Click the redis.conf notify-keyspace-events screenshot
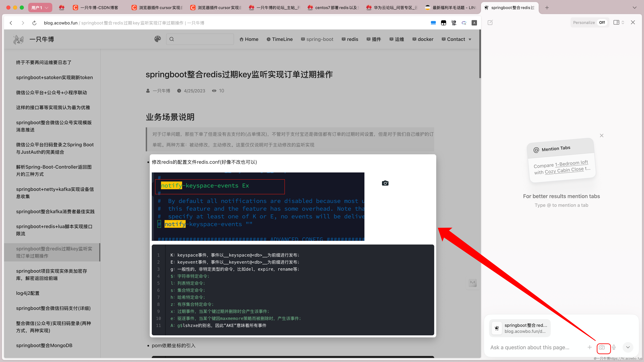The image size is (644, 362). tap(258, 206)
